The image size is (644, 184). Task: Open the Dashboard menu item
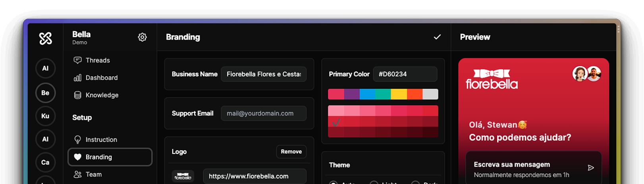(110, 78)
